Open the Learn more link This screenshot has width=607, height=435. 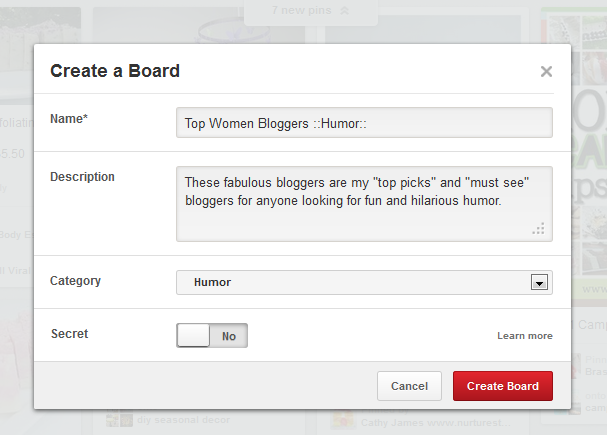pos(525,336)
